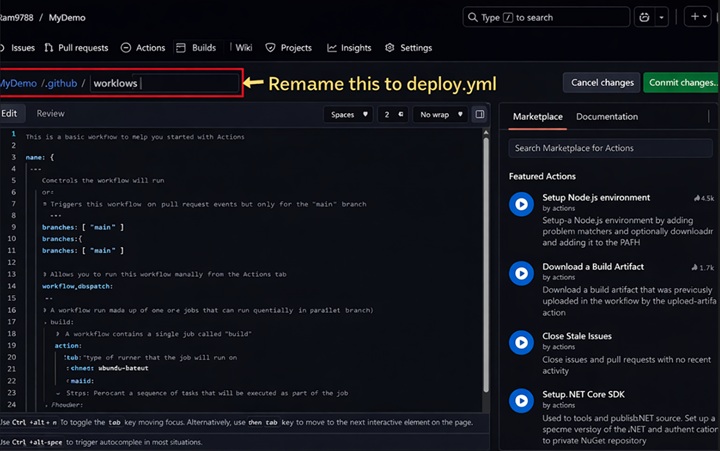This screenshot has width=720, height=451.
Task: Switch to the Review tab
Action: pos(50,114)
